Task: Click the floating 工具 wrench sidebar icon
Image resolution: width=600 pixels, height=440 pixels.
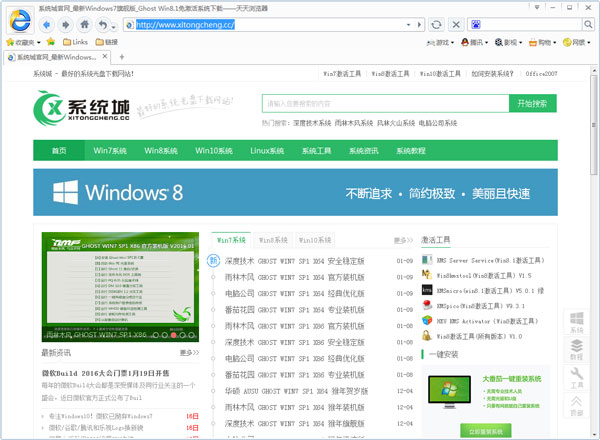Action: coord(577,377)
